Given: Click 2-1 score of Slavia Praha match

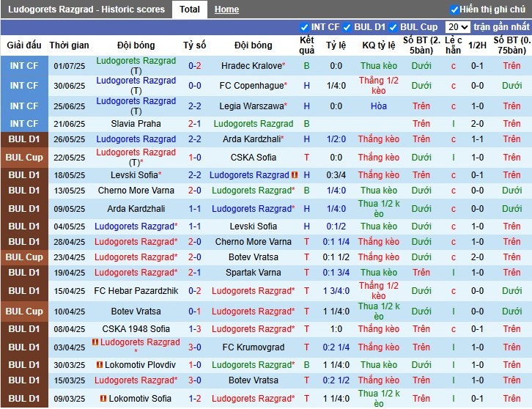Looking at the screenshot, I should pyautogui.click(x=194, y=124).
